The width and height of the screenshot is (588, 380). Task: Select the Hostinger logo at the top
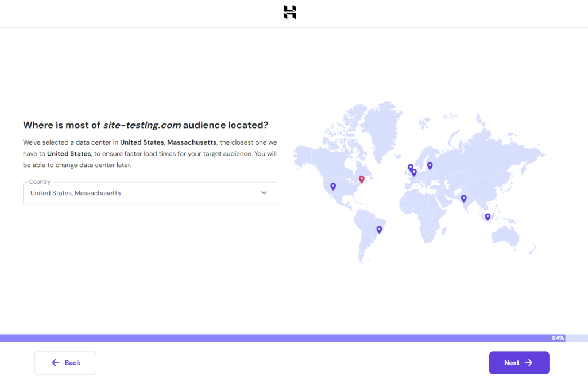point(289,13)
